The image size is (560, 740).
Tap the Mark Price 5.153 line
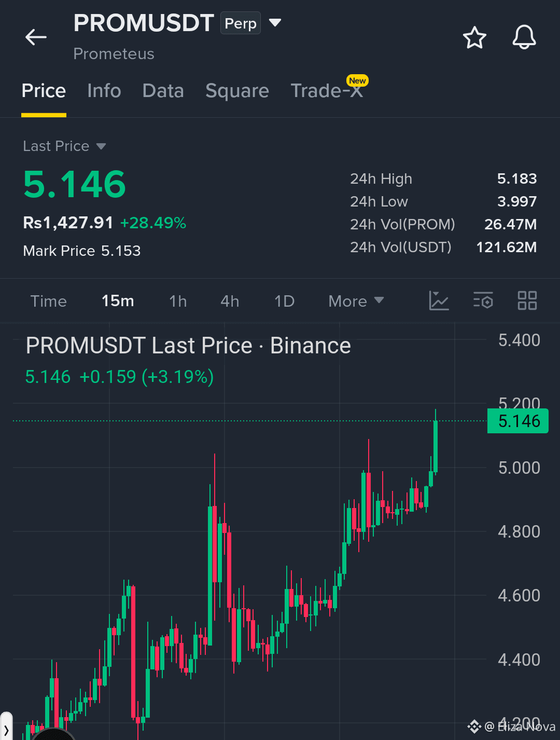tap(82, 251)
